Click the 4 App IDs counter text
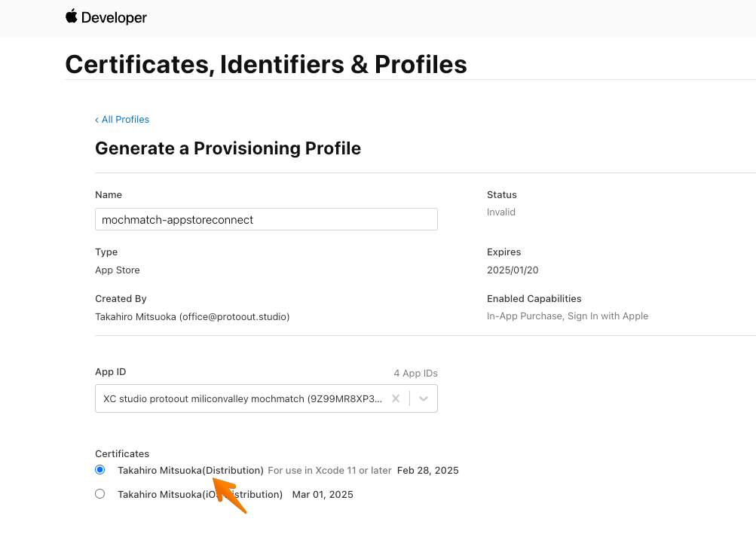The width and height of the screenshot is (756, 540). [x=415, y=374]
